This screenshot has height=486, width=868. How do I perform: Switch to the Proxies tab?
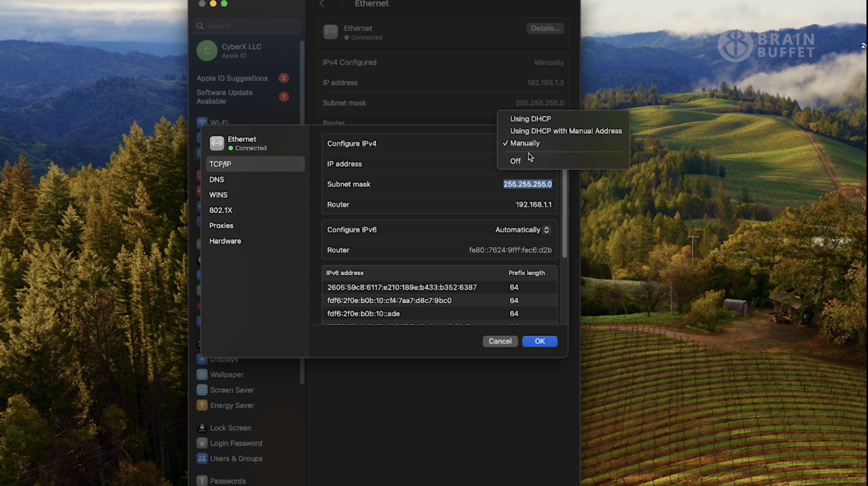(x=221, y=225)
